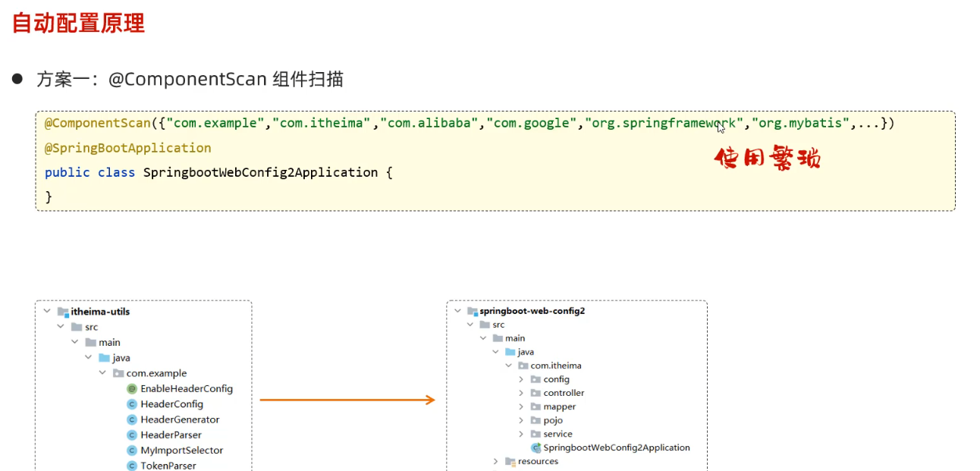Screen dimensions: 980x471
Task: Click the resources folder icon
Action: coord(510,461)
